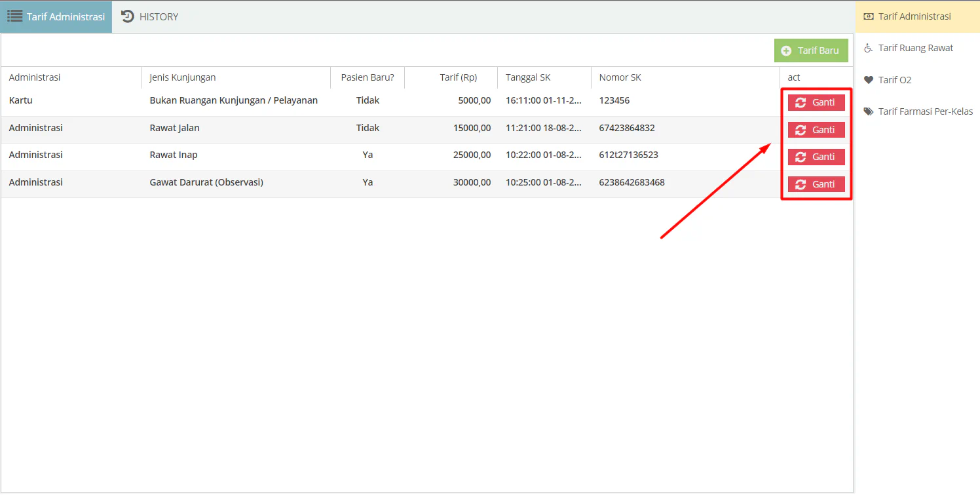Click Nomor SK 123456
Screen dimensions: 980x495
click(614, 100)
